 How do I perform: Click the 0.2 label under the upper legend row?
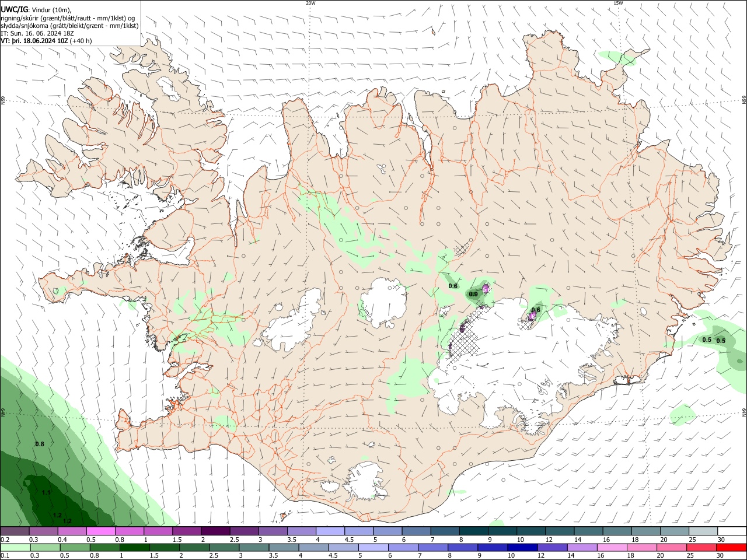pyautogui.click(x=5, y=540)
